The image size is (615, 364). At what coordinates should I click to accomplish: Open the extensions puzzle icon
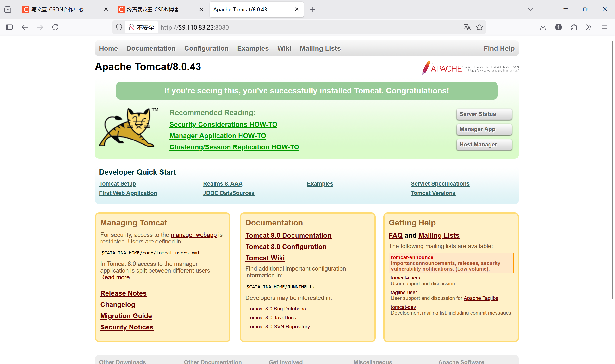click(x=574, y=27)
